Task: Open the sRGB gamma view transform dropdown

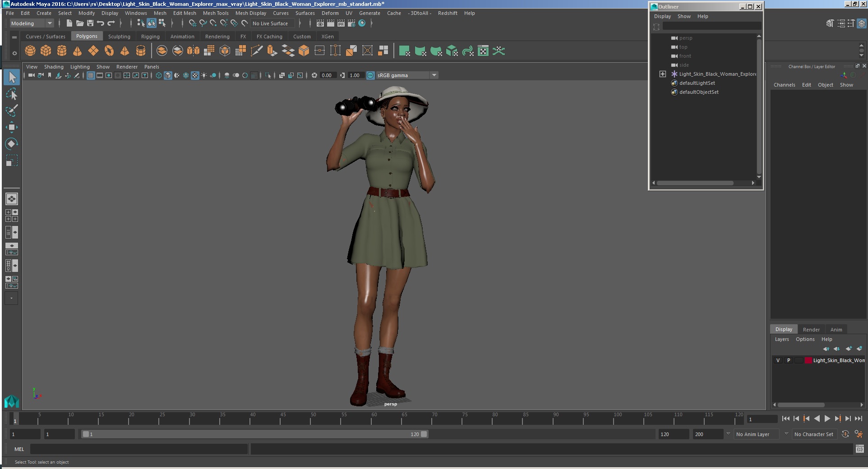Action: point(406,75)
